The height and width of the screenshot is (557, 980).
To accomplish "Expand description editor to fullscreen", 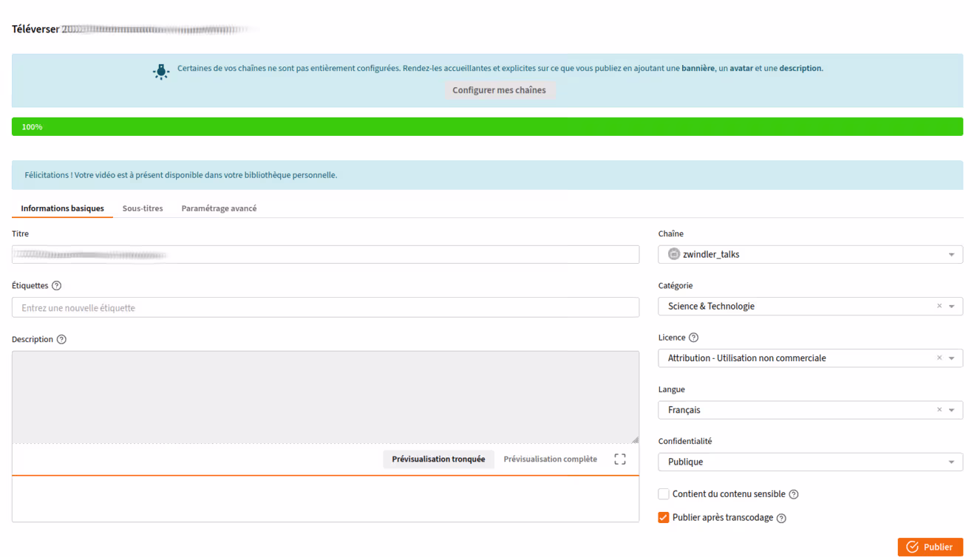I will (620, 459).
